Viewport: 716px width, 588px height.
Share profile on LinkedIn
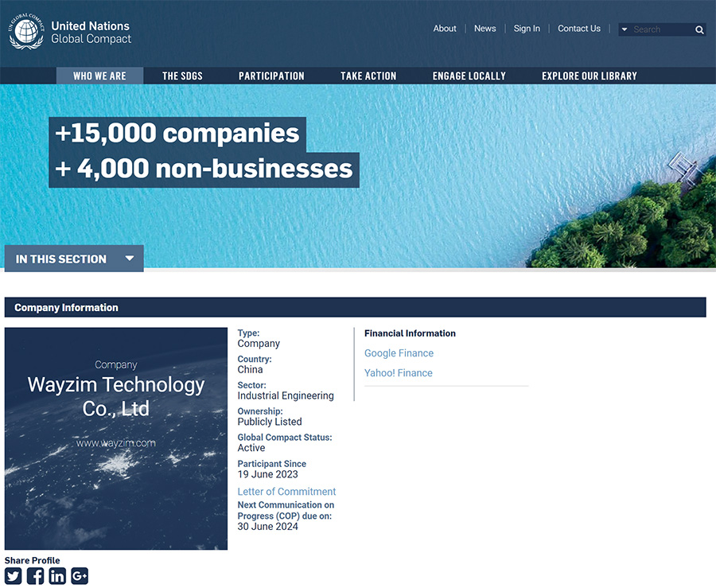pos(57,576)
